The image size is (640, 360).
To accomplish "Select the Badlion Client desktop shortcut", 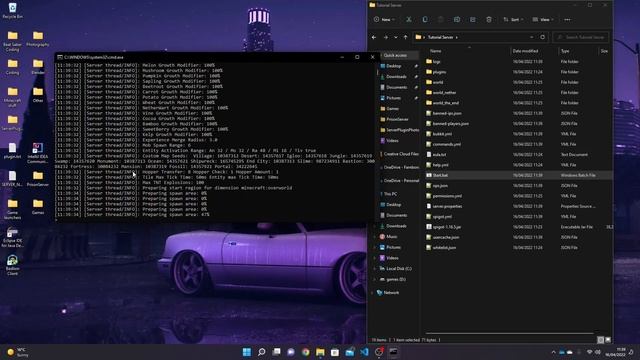I will [x=13, y=265].
